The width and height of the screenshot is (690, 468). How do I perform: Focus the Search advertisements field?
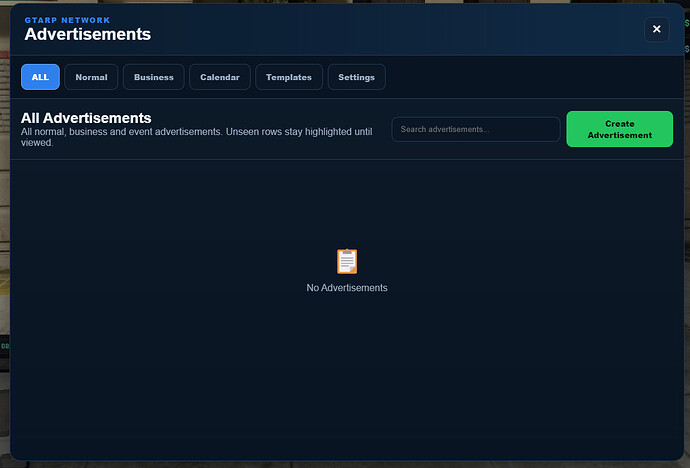[x=476, y=129]
